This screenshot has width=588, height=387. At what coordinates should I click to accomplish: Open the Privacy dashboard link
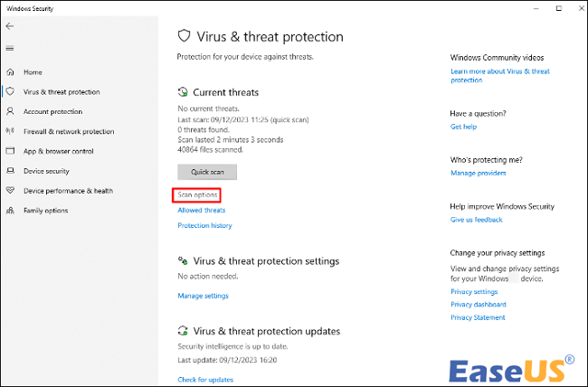[478, 305]
